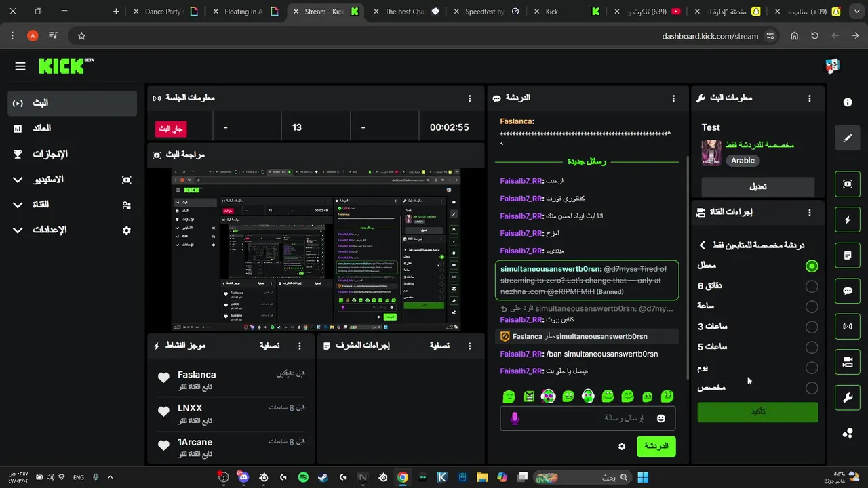Open إجراءات القناة panel three-dot menu

click(809, 212)
